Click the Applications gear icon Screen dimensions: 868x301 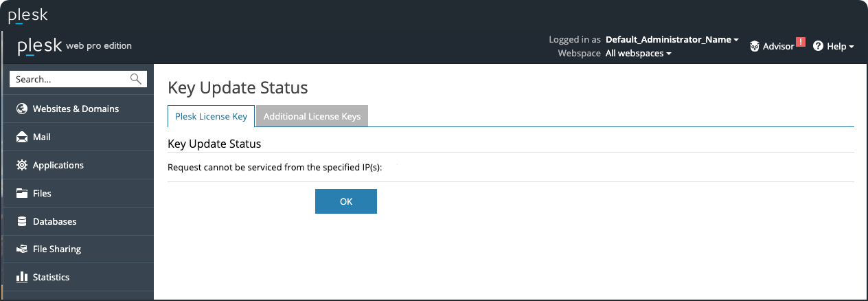click(21, 165)
